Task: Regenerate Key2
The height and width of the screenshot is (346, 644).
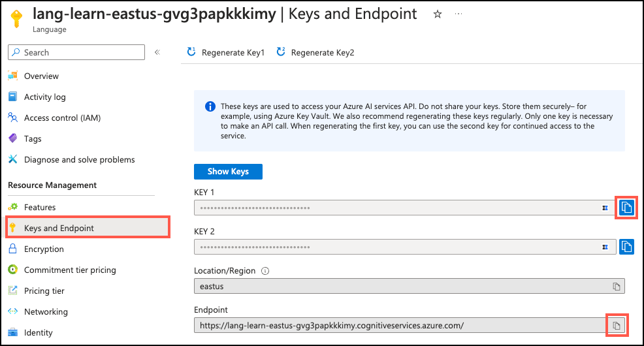Action: (x=315, y=52)
